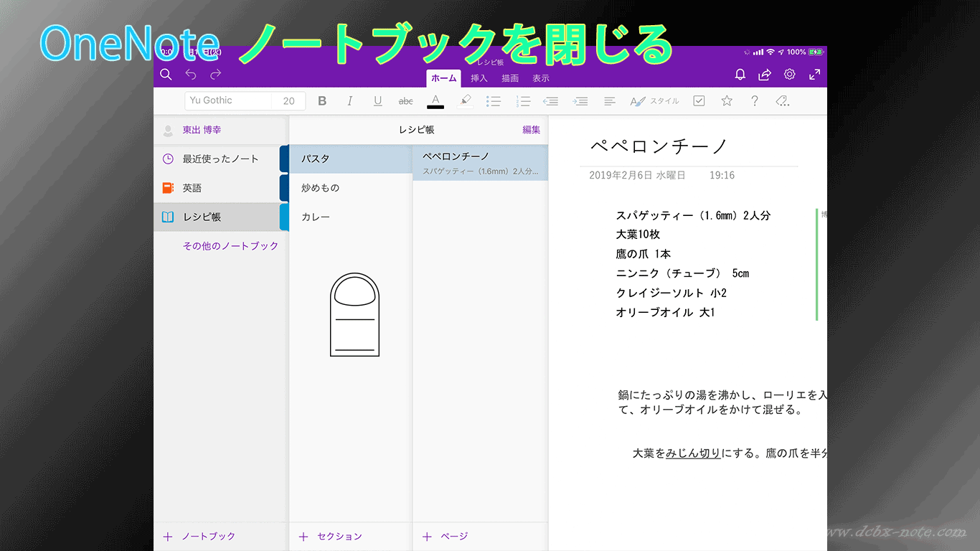Apply text highlighter color
Image resolution: width=980 pixels, height=551 pixels.
coord(466,101)
